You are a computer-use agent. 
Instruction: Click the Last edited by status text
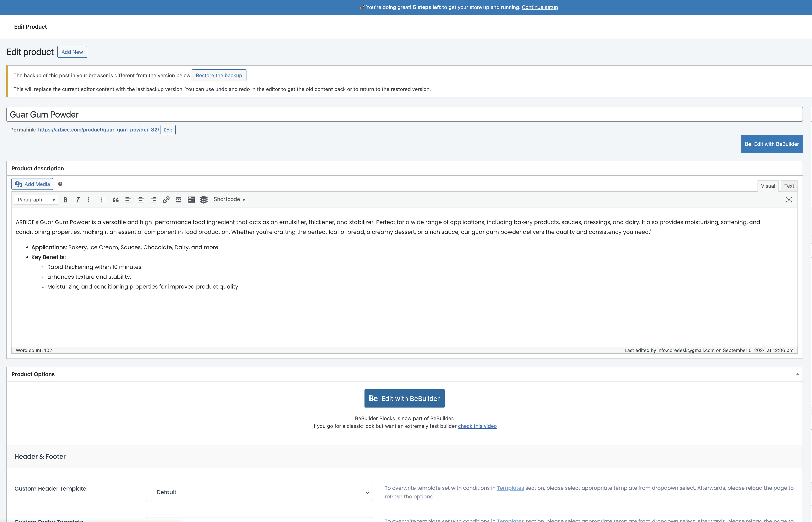709,350
